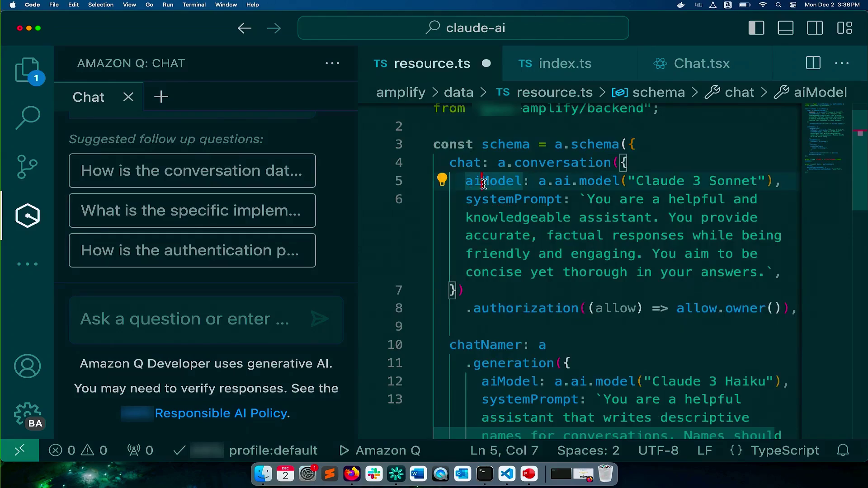Open editor more actions ellipsis
Image resolution: width=868 pixels, height=488 pixels.
[x=842, y=63]
